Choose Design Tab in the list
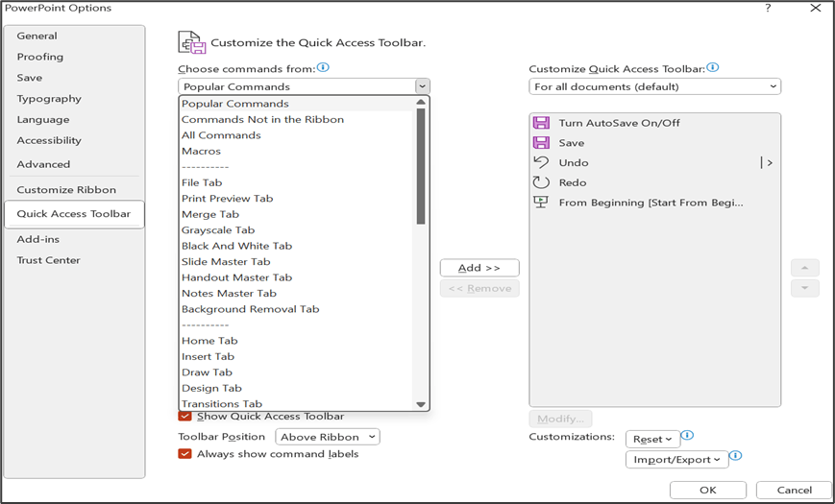Image resolution: width=835 pixels, height=504 pixels. pyautogui.click(x=296, y=388)
